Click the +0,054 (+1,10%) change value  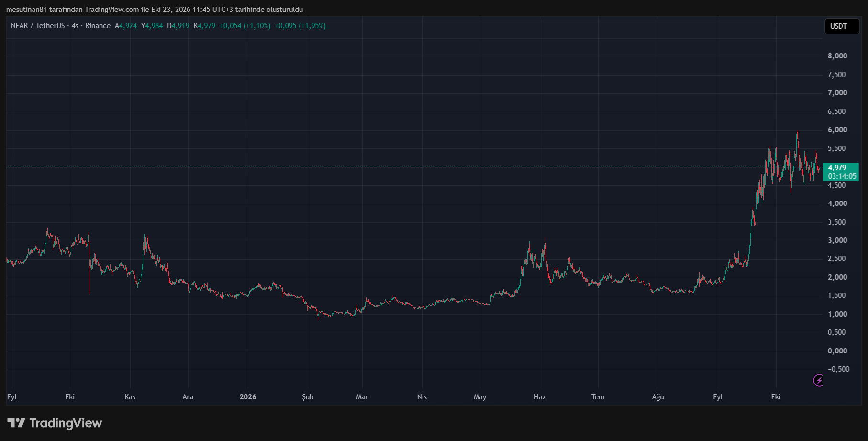[x=245, y=26]
